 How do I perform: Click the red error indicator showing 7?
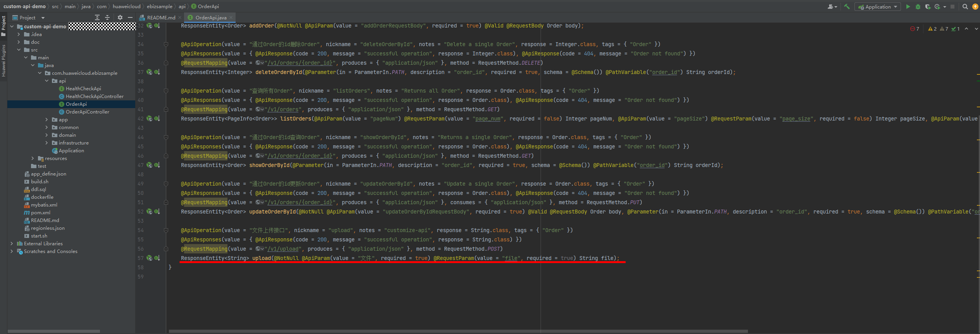915,29
